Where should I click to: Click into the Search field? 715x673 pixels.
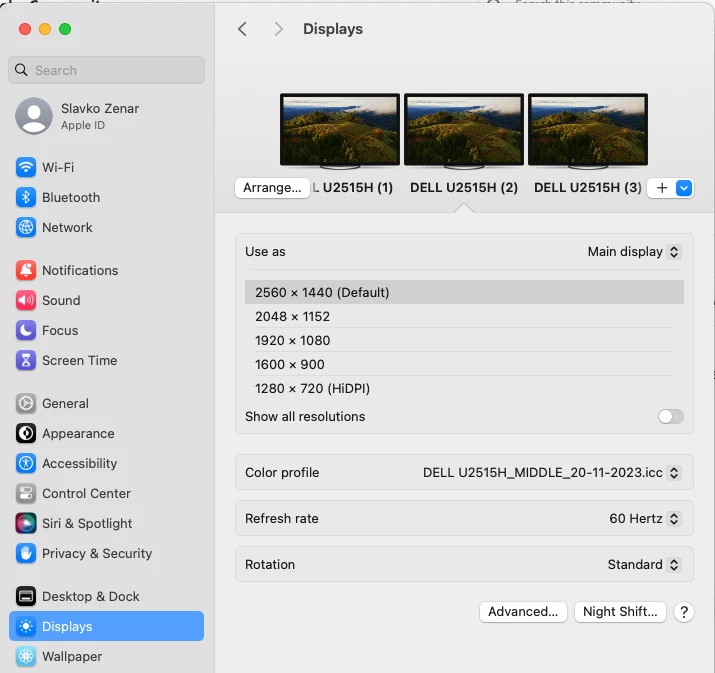coord(106,70)
